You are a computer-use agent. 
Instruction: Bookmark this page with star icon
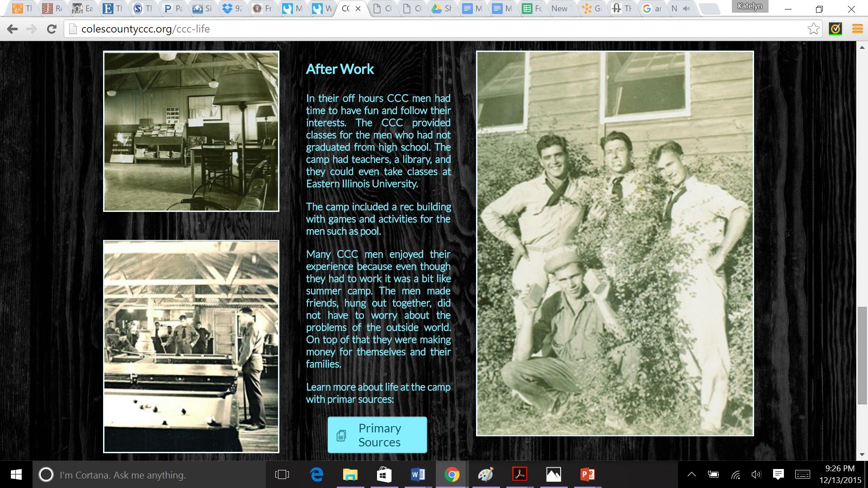(813, 29)
